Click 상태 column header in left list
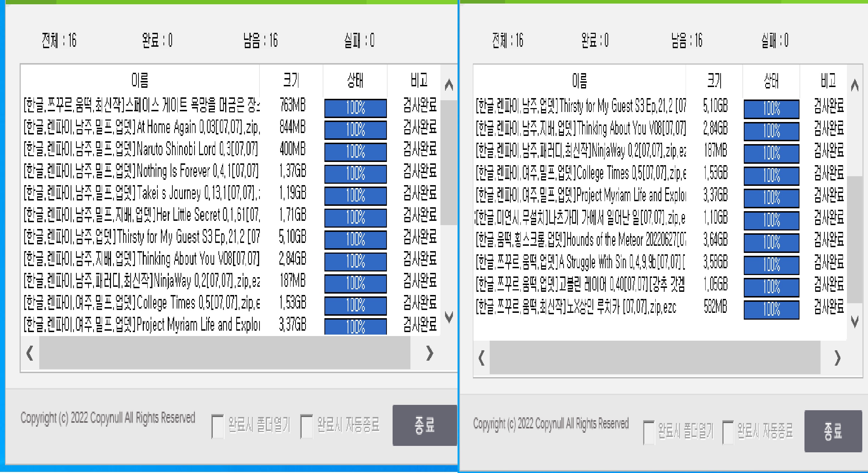Image resolution: width=868 pixels, height=473 pixels. pos(355,80)
